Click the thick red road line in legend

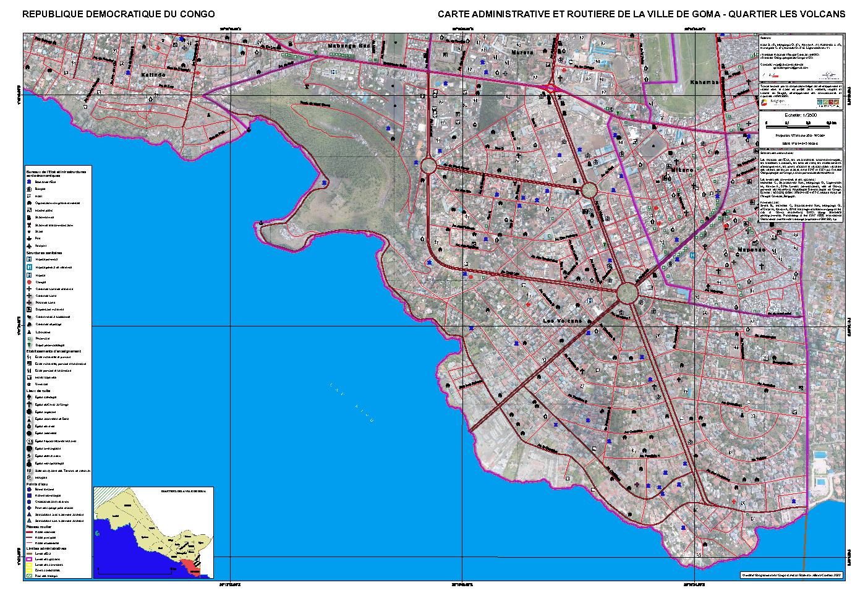(x=29, y=532)
